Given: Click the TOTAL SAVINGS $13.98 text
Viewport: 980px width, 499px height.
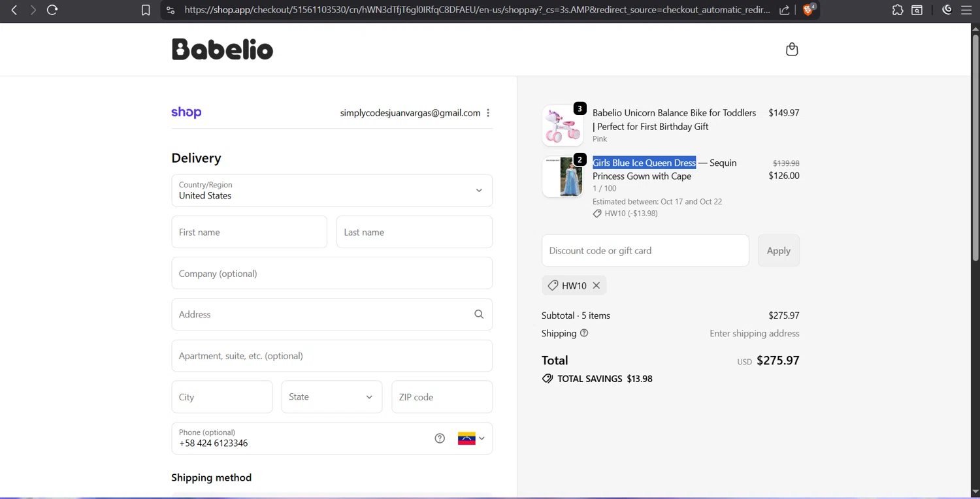Looking at the screenshot, I should pyautogui.click(x=604, y=379).
